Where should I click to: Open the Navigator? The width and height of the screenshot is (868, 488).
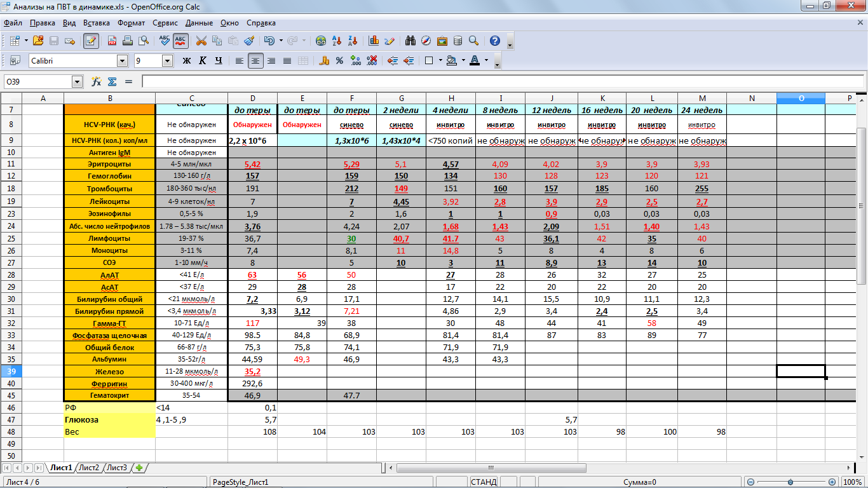(x=426, y=41)
